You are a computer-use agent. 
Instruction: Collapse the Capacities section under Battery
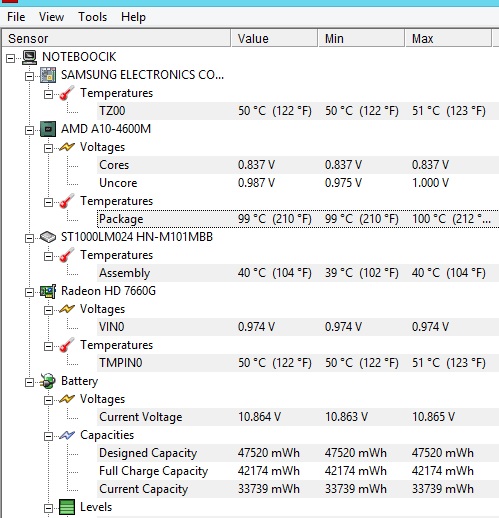click(x=48, y=436)
